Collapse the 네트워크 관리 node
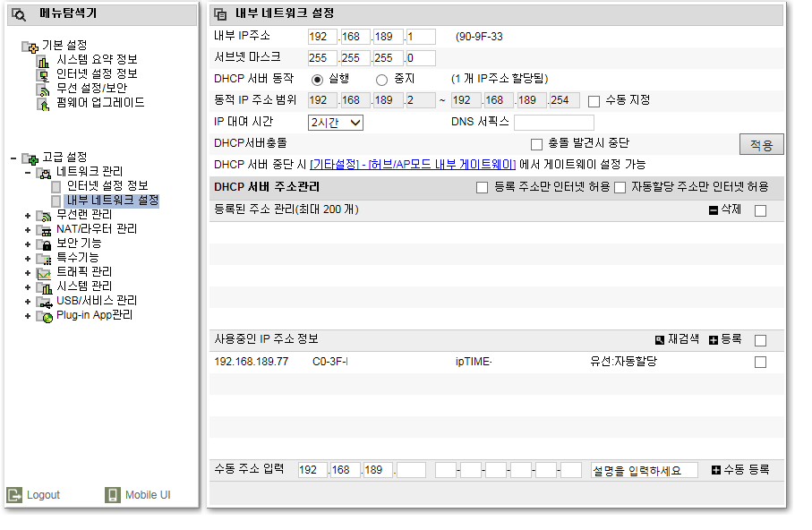812x530 pixels. pyautogui.click(x=28, y=173)
